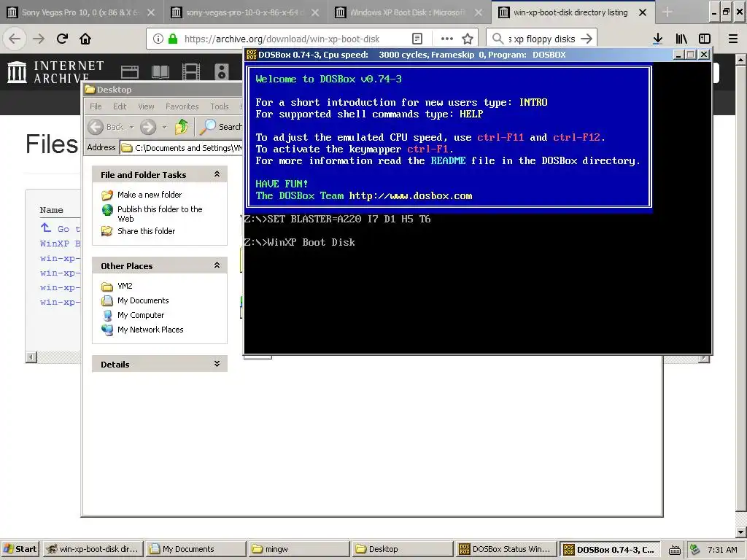Open the Explorer Edit menu

[x=120, y=106]
